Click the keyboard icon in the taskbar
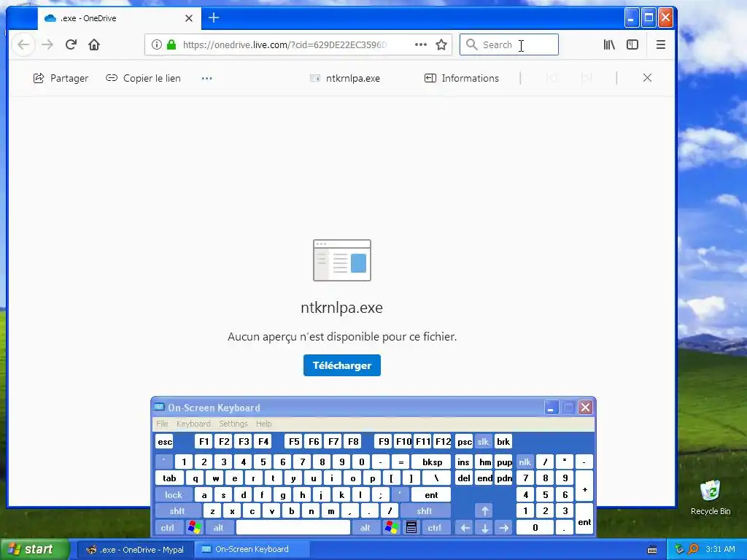Image resolution: width=747 pixels, height=560 pixels. (x=652, y=550)
